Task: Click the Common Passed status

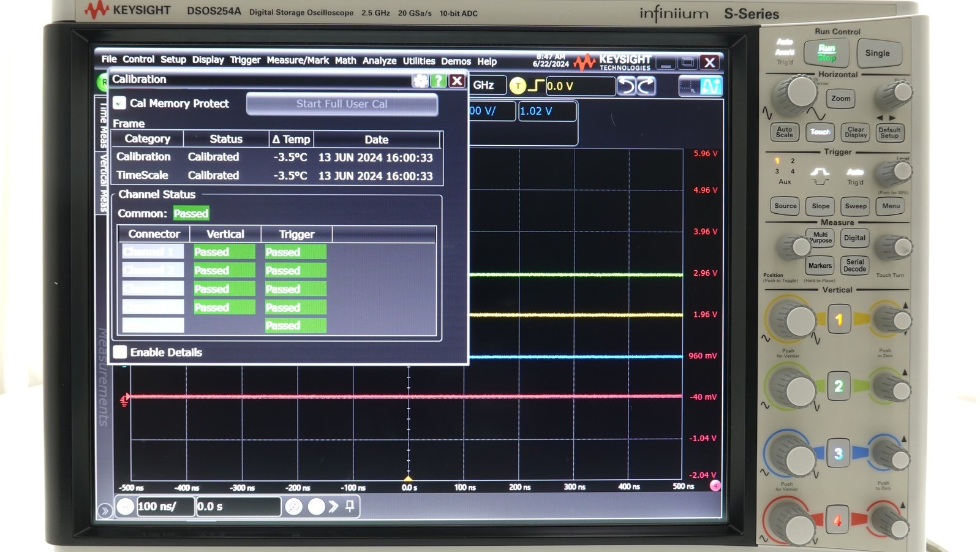Action: (190, 213)
